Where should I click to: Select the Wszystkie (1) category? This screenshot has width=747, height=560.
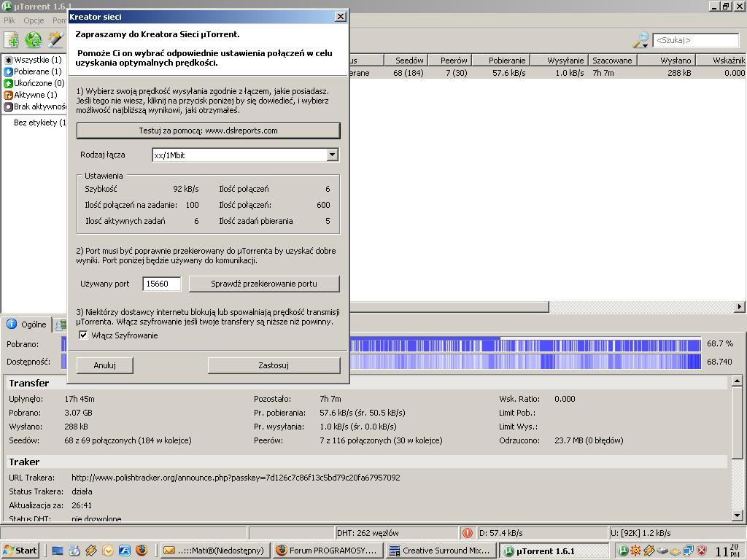(34, 60)
